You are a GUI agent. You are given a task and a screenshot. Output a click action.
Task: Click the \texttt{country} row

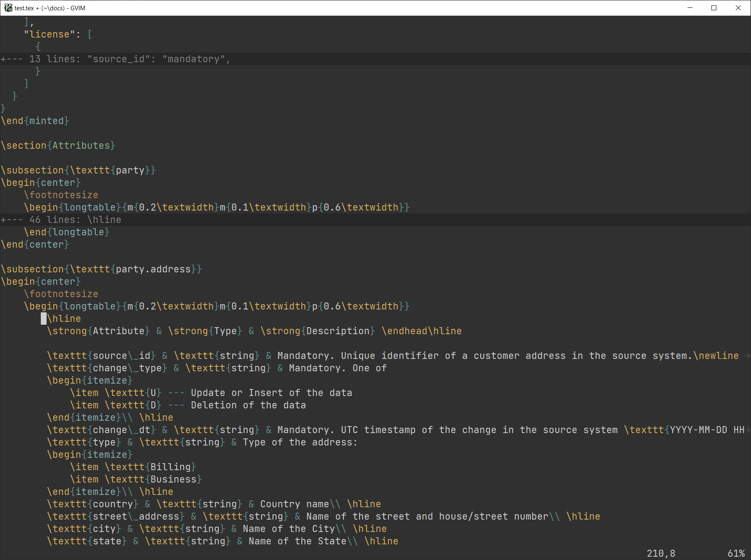click(214, 504)
